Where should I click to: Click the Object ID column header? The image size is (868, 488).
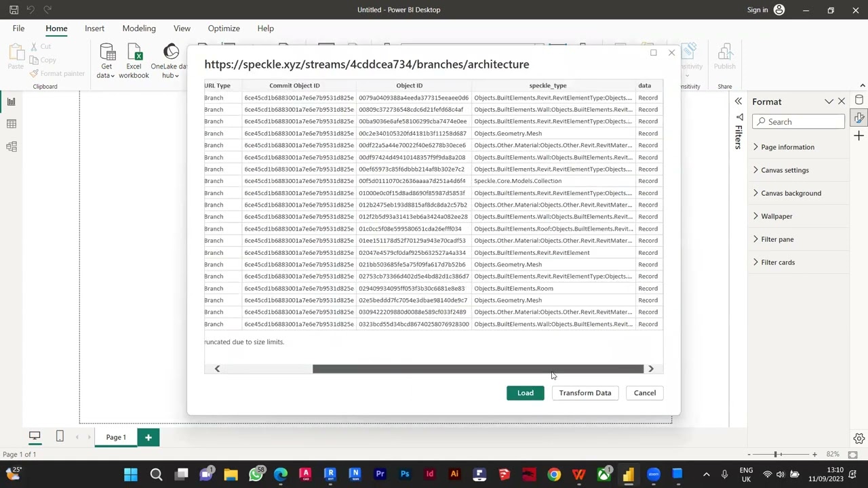tap(410, 85)
